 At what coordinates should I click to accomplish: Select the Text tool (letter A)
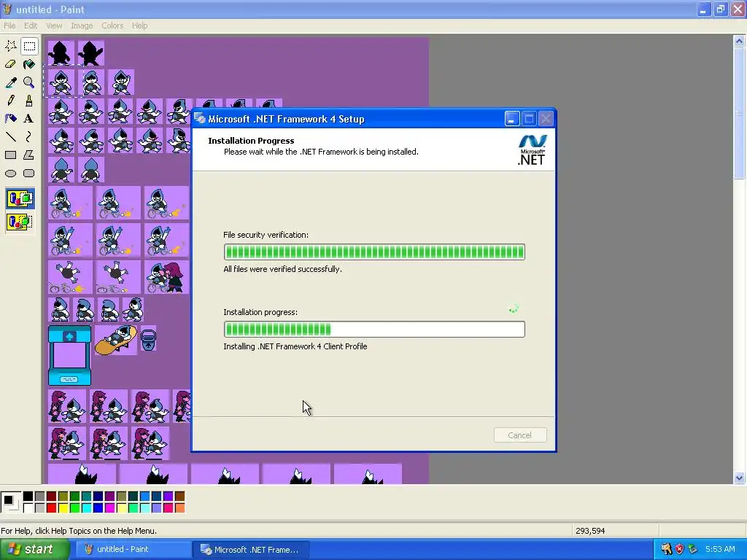pyautogui.click(x=29, y=119)
